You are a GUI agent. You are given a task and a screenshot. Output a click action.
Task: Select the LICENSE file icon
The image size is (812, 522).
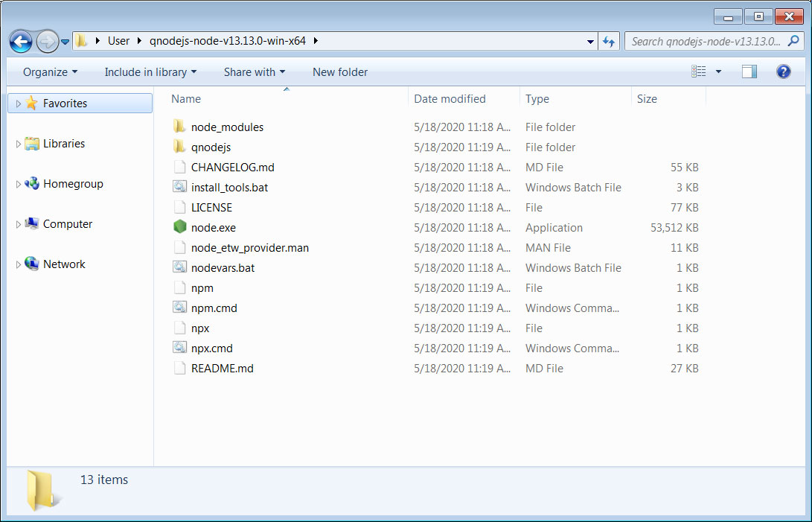[x=179, y=207]
